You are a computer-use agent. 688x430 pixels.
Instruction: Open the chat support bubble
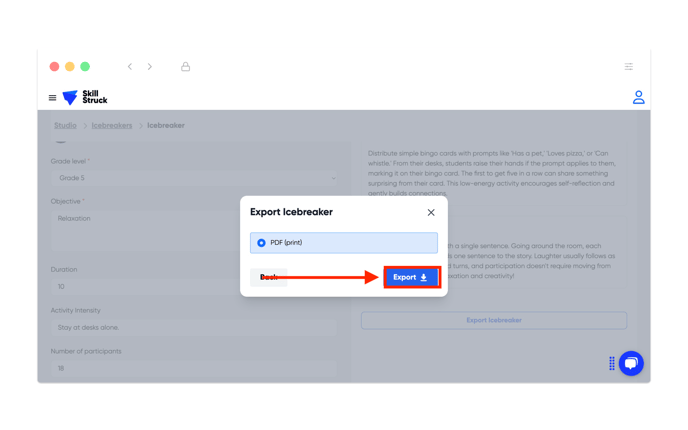[x=631, y=363]
